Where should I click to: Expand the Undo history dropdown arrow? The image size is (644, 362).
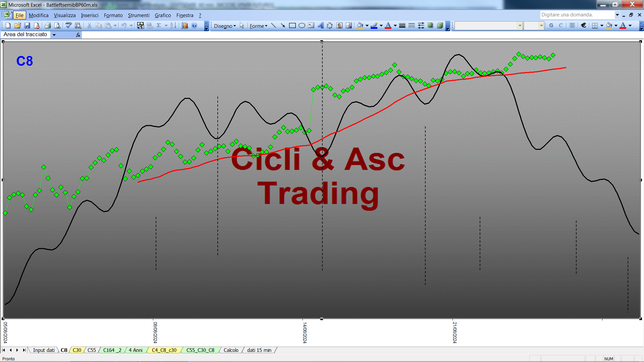click(x=131, y=25)
